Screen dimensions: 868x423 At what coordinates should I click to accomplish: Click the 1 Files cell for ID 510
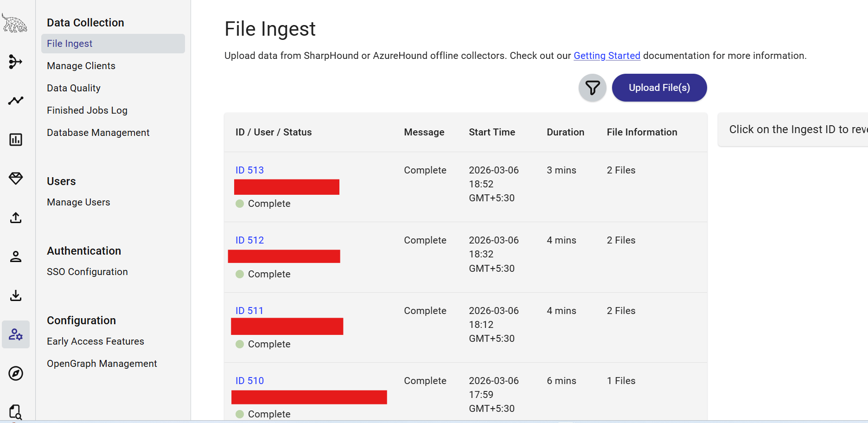point(621,381)
